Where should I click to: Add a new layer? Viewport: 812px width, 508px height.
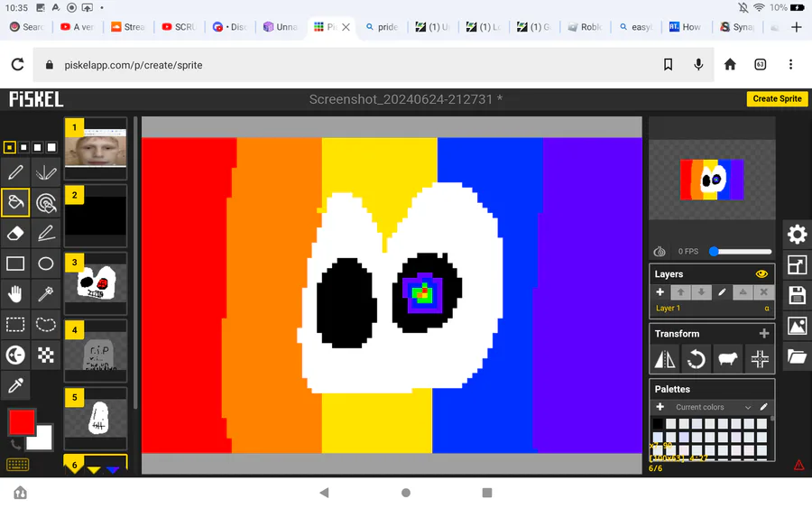pos(660,292)
